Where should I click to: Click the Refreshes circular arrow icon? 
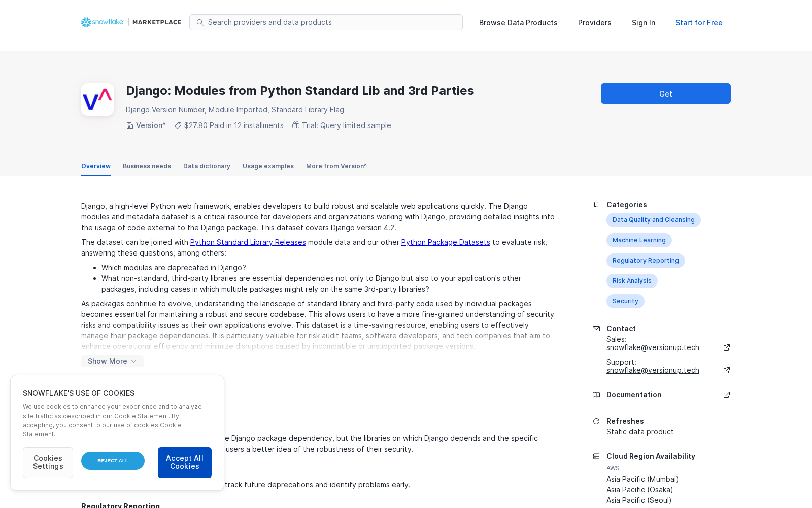(596, 421)
